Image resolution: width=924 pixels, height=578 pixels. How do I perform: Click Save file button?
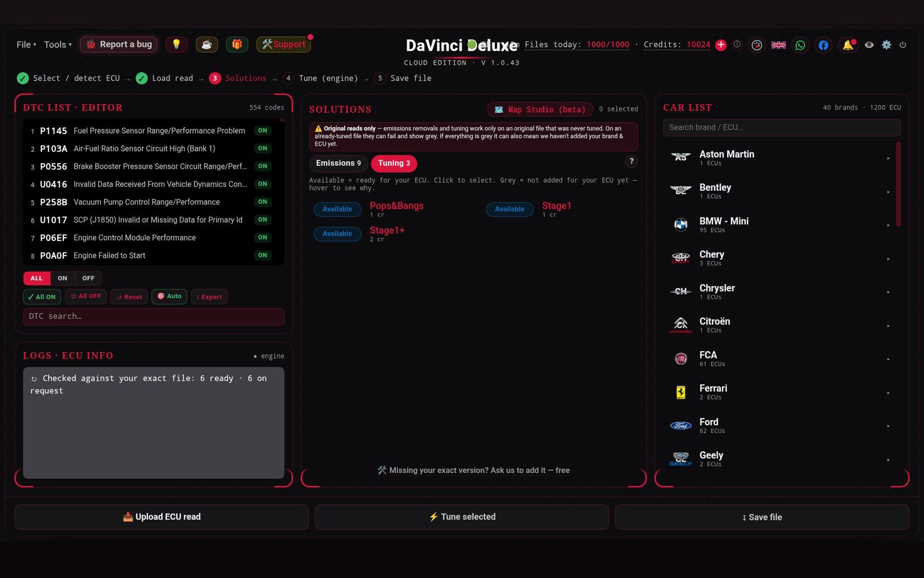coord(762,517)
